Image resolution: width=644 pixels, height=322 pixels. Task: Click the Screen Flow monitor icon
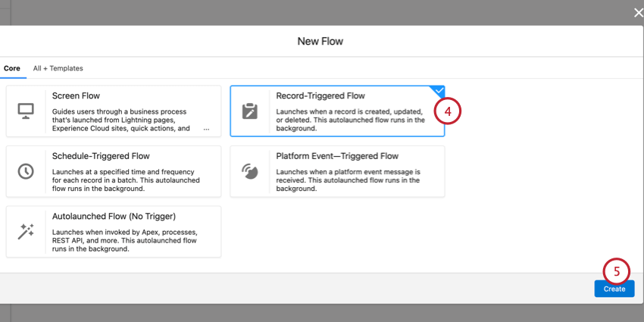click(26, 111)
